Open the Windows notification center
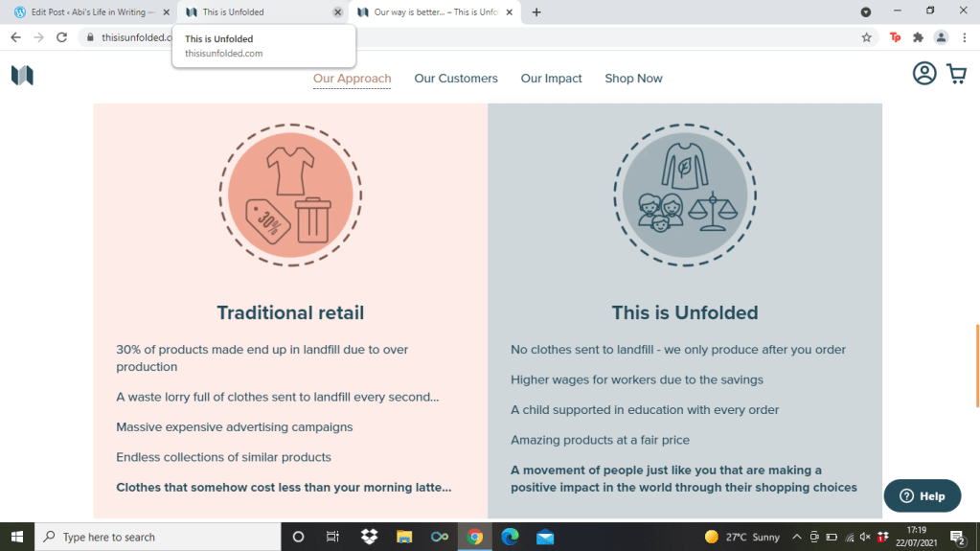Image resolution: width=980 pixels, height=551 pixels. point(956,538)
